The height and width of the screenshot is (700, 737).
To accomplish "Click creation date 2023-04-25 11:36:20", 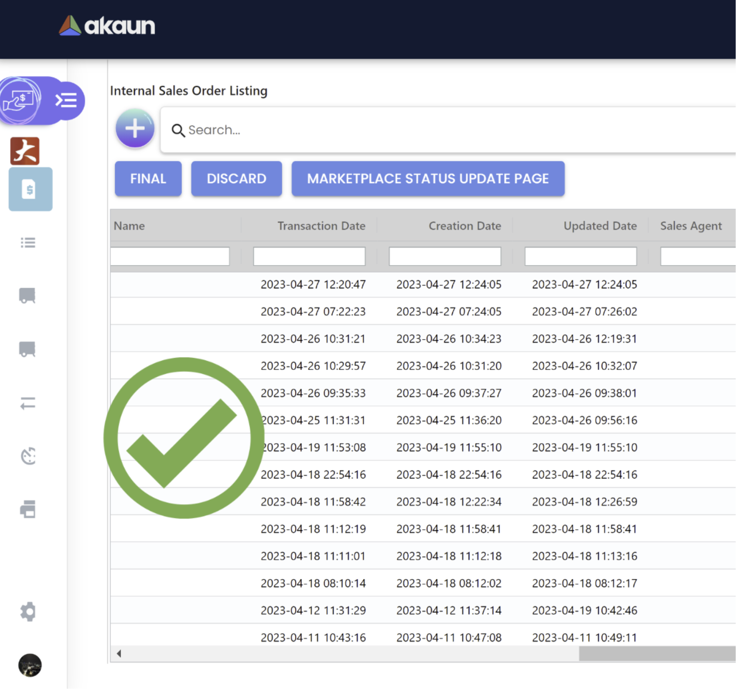I will pyautogui.click(x=449, y=420).
